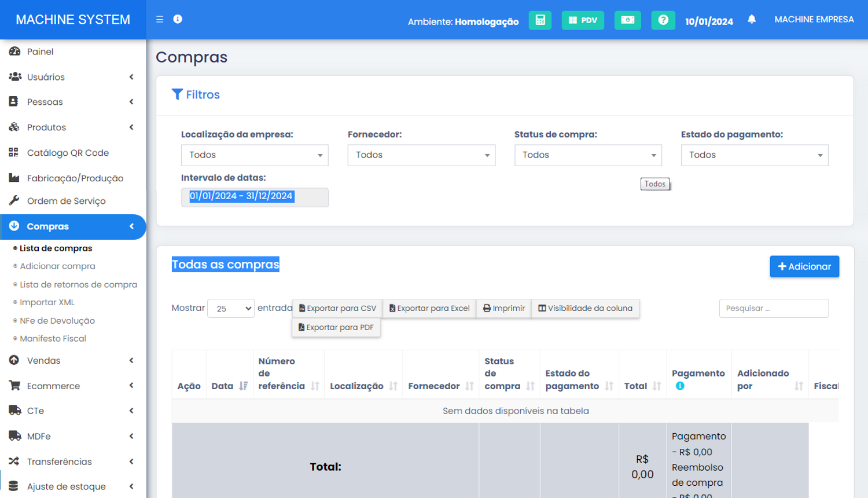Screen dimensions: 868x498
Task: Open Visibilidade da coluna button
Action: pos(586,308)
